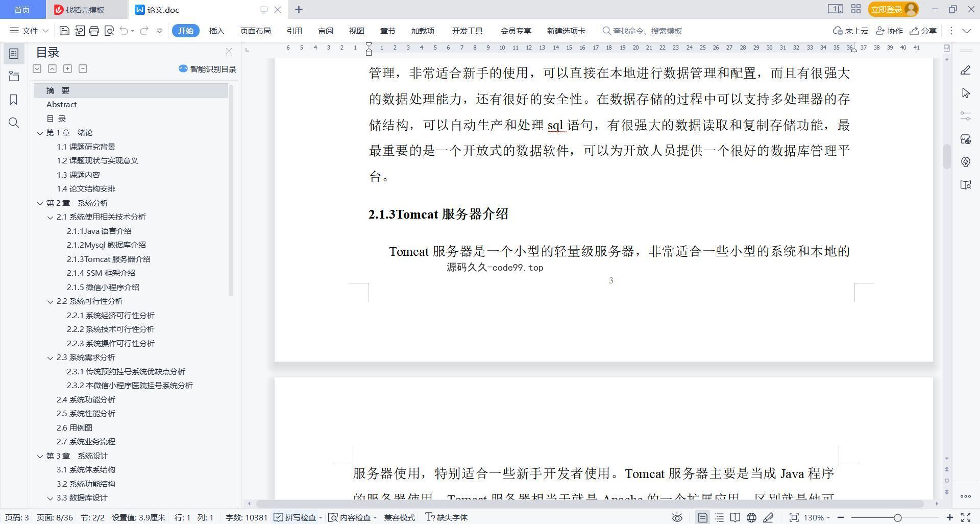Open Print Preview icon
The width and height of the screenshot is (980, 524).
[109, 31]
